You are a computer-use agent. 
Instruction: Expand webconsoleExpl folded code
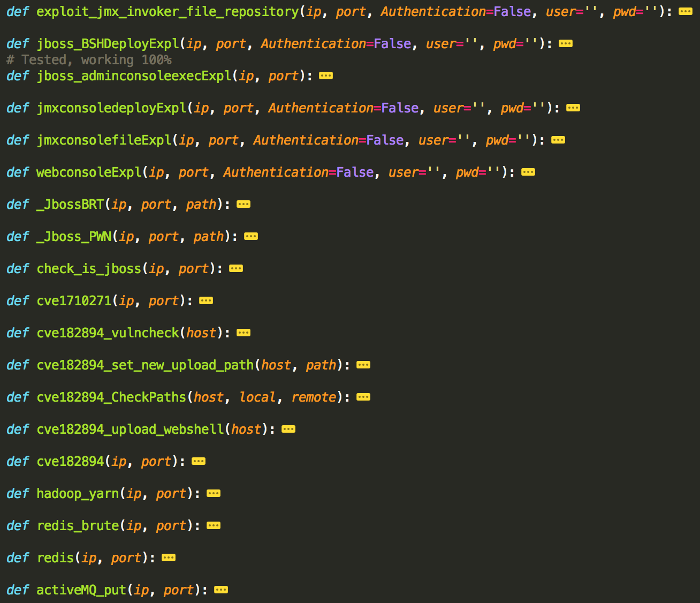528,172
